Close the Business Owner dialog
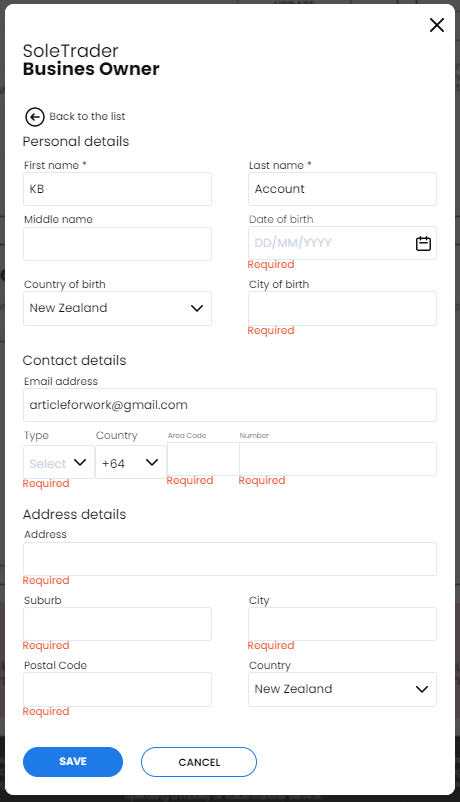This screenshot has width=460, height=802. (436, 25)
